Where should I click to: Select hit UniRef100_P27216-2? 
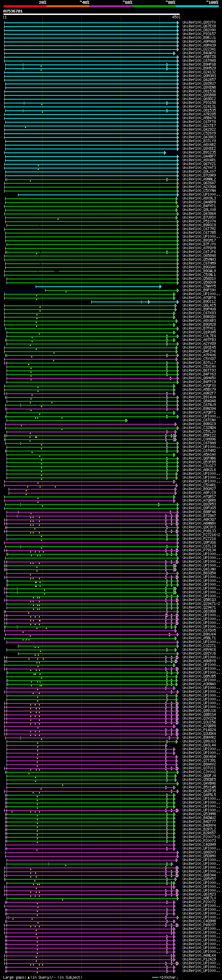(x=201, y=535)
